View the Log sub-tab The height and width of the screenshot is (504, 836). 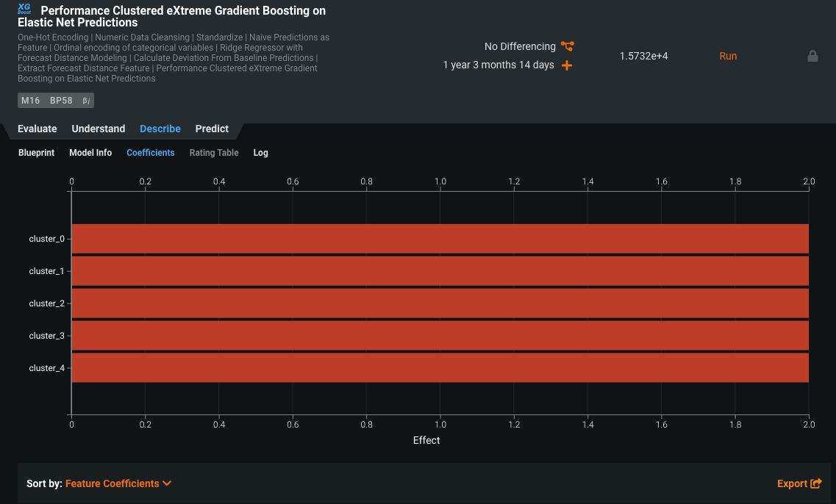point(260,153)
